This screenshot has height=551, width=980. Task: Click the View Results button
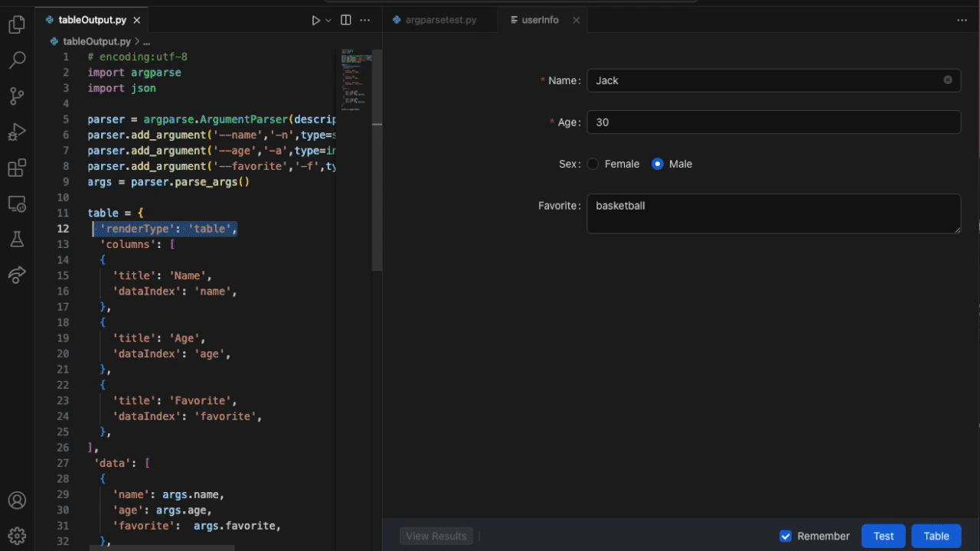pyautogui.click(x=436, y=536)
